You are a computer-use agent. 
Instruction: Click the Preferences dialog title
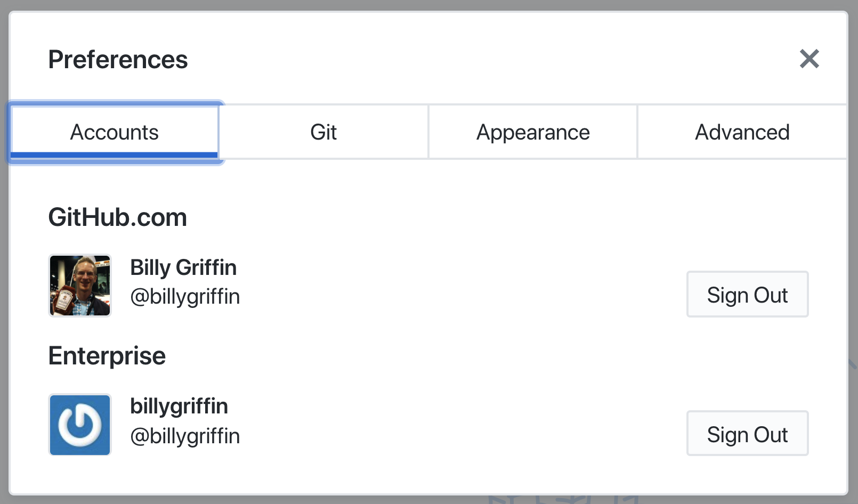tap(118, 59)
